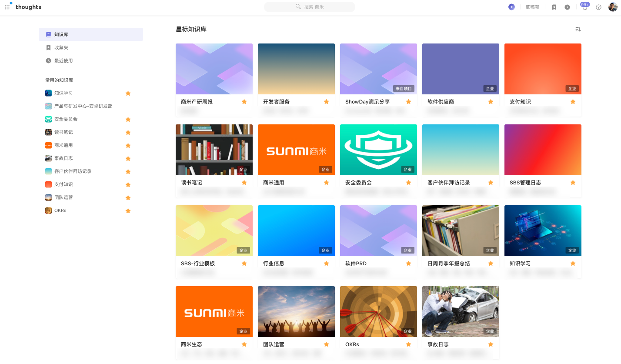
Task: Open 知识学习 laptop cover thumbnail
Action: pyautogui.click(x=543, y=230)
